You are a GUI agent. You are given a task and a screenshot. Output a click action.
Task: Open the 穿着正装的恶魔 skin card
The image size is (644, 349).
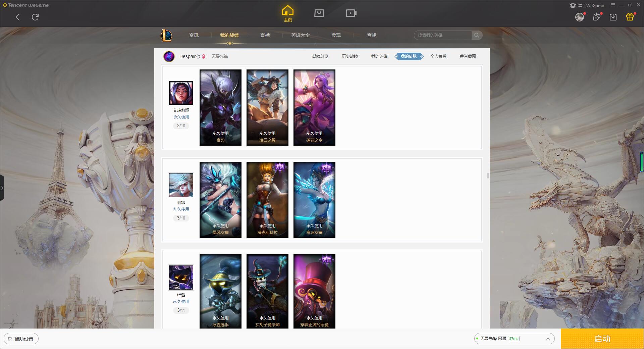coord(314,291)
